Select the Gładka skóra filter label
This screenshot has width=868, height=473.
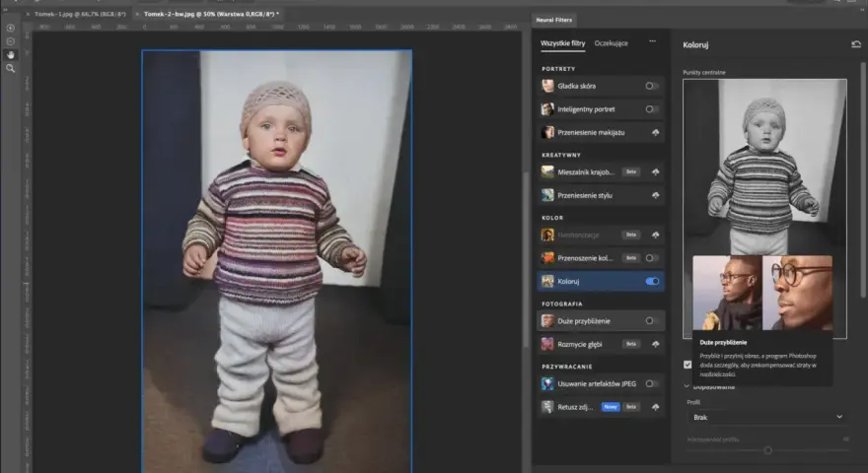[x=577, y=86]
